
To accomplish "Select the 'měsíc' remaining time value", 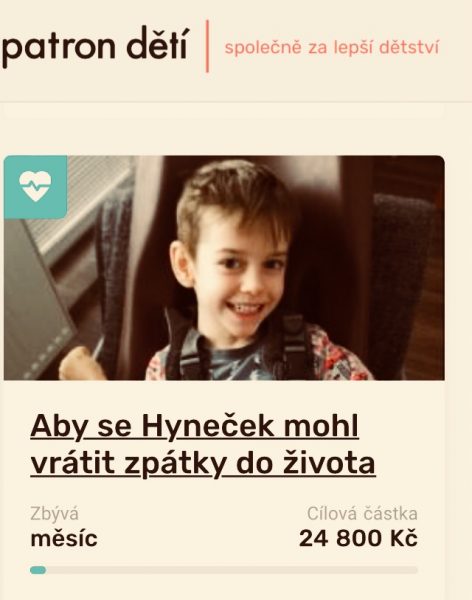I will pyautogui.click(x=64, y=538).
